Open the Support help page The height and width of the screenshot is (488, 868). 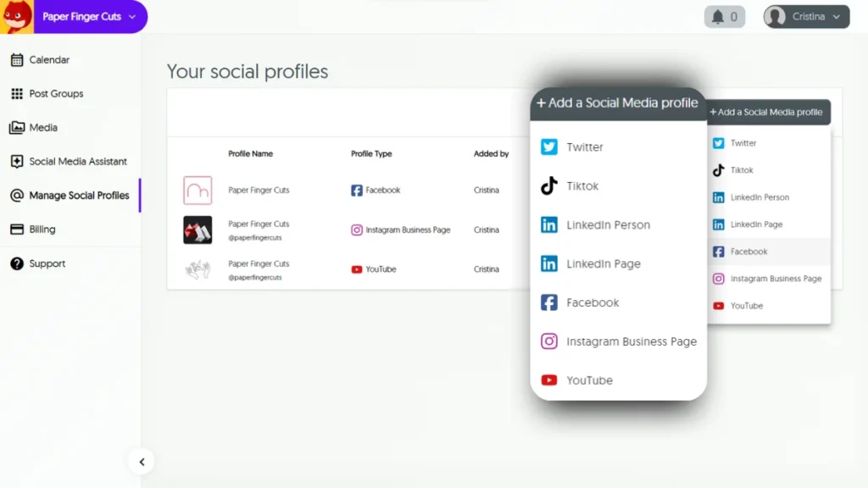click(47, 263)
